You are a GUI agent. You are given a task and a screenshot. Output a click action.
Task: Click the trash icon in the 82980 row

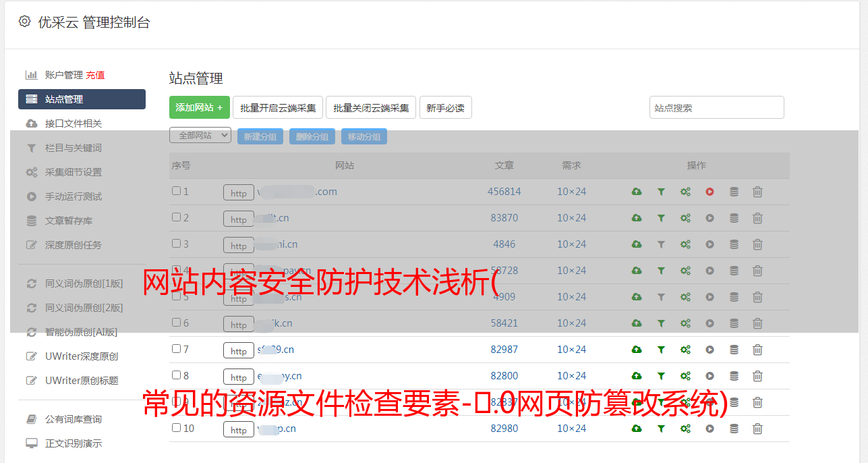click(x=757, y=429)
